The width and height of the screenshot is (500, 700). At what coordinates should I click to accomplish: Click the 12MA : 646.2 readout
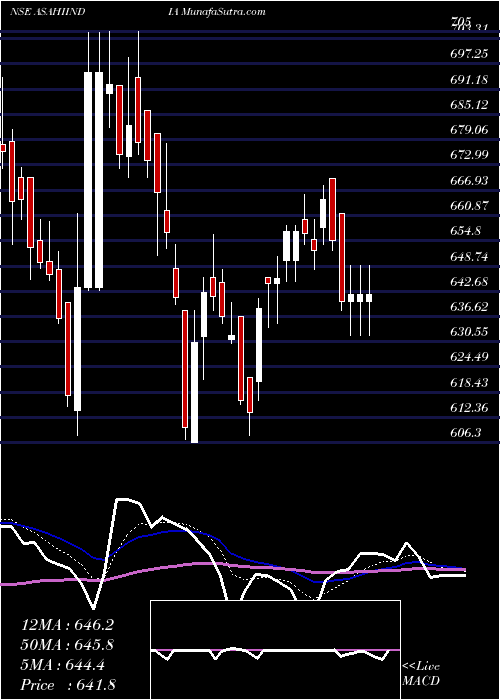pos(67,625)
